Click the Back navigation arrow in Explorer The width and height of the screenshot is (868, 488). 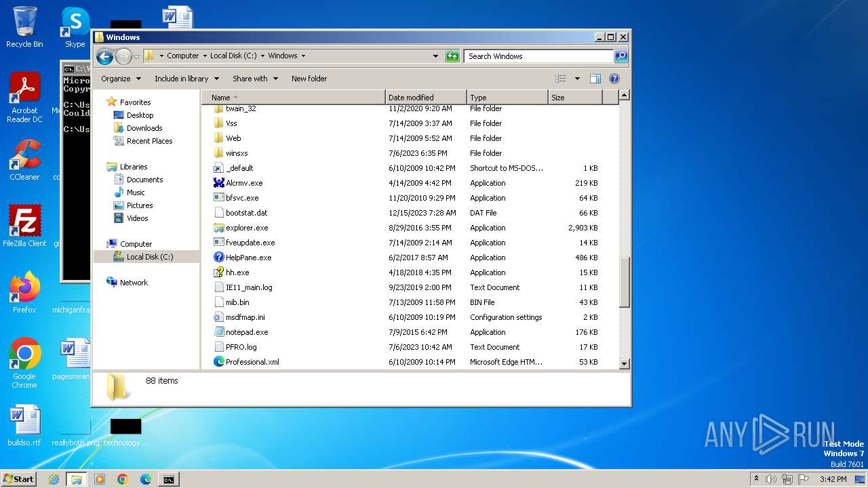pyautogui.click(x=104, y=56)
